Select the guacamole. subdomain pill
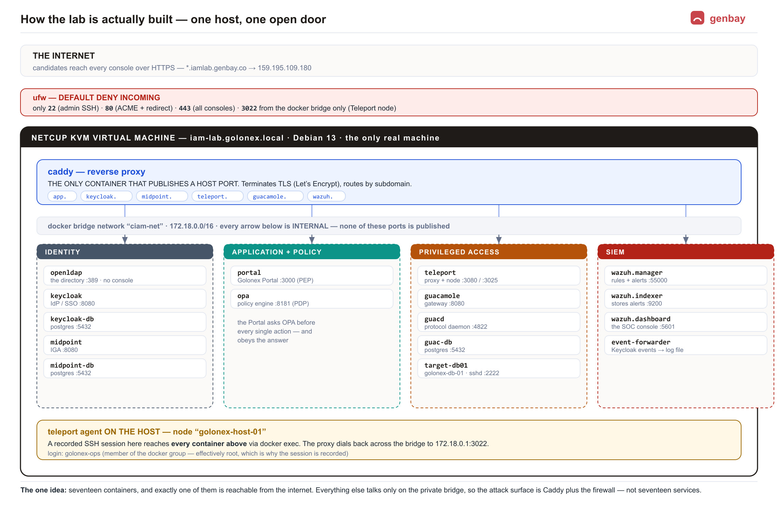The height and width of the screenshot is (532, 778). click(x=275, y=196)
